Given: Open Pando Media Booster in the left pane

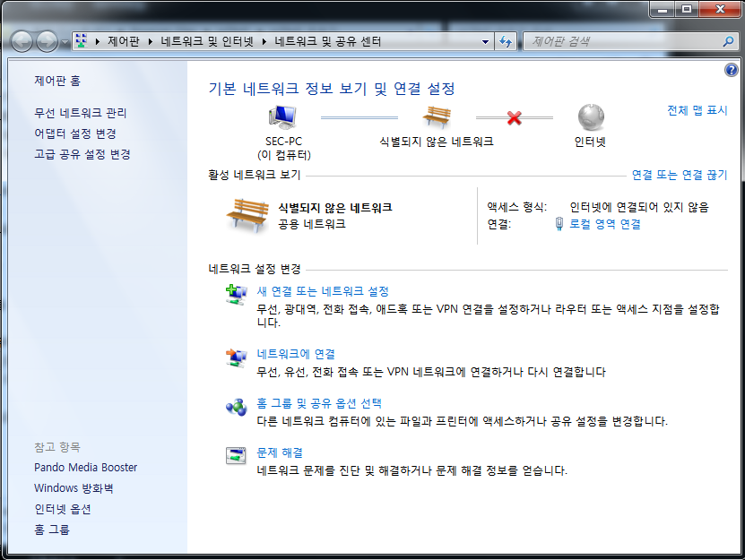Looking at the screenshot, I should coord(85,468).
